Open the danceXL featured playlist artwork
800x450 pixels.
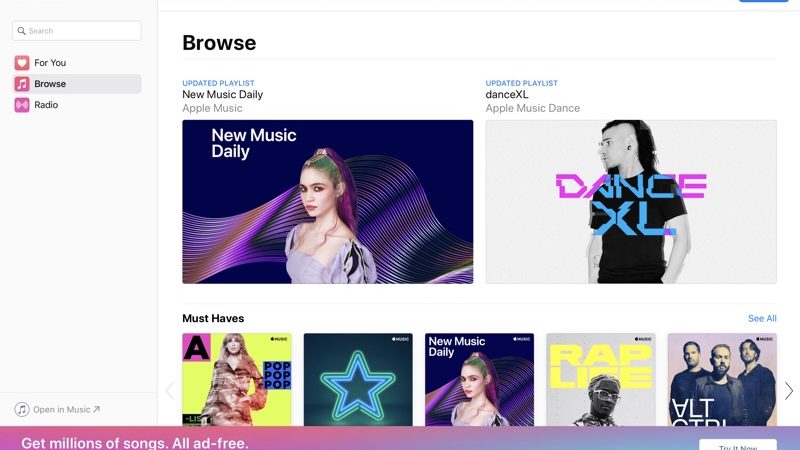[x=631, y=202]
